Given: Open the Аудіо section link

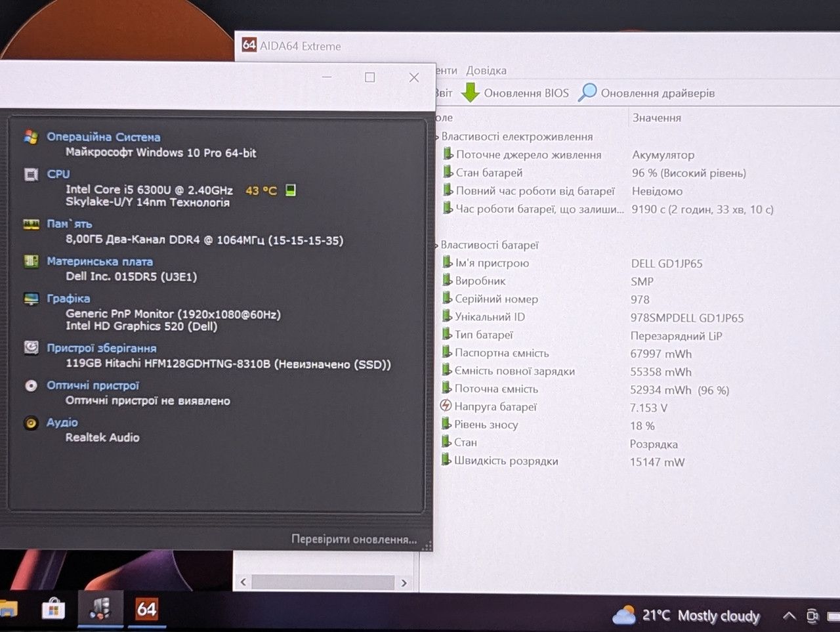Looking at the screenshot, I should point(62,423).
